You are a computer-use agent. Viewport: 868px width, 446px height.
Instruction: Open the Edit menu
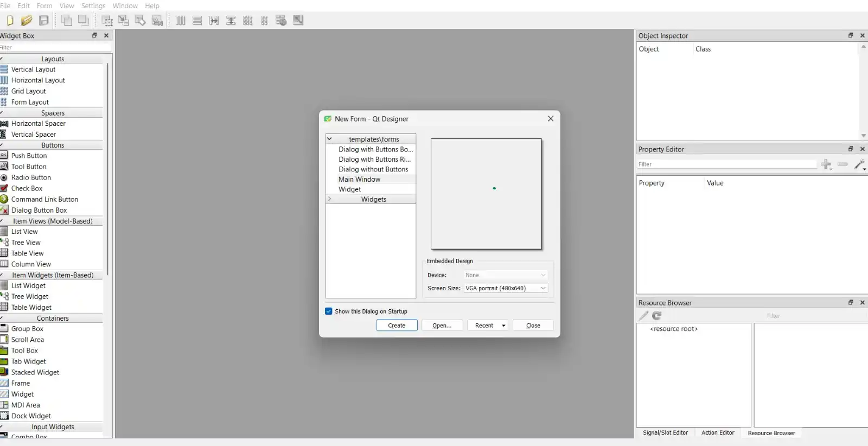[24, 5]
